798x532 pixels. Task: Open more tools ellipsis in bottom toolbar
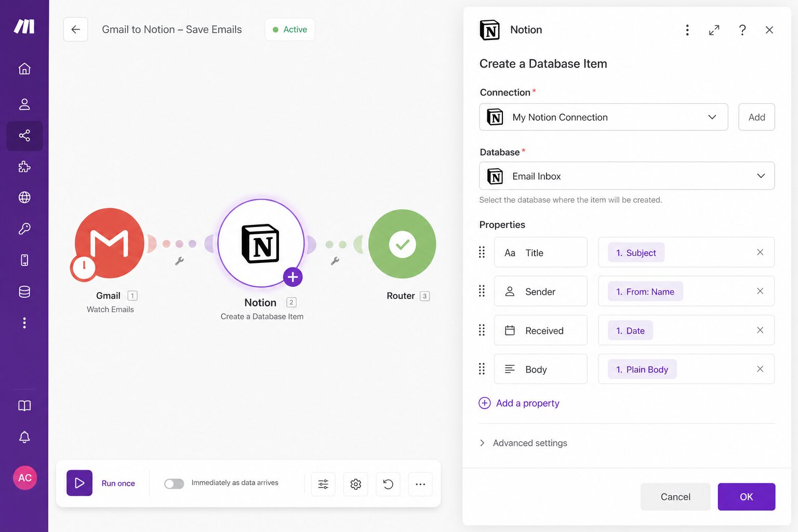420,484
